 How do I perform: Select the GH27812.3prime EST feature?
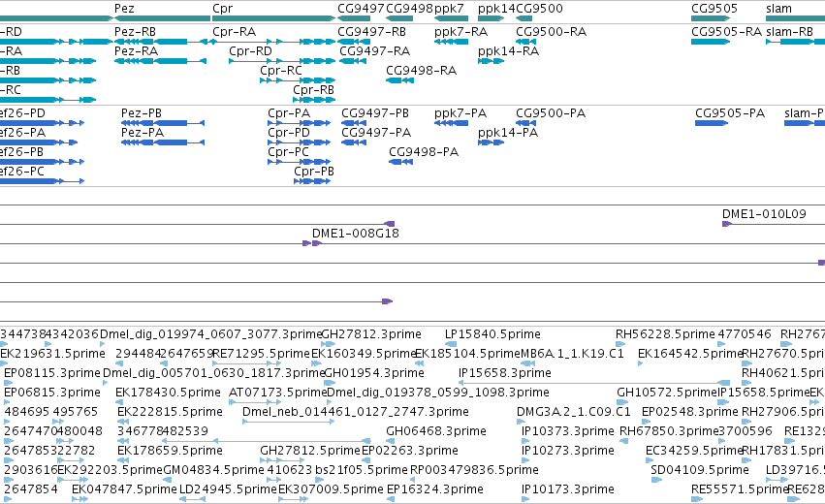coord(329,345)
